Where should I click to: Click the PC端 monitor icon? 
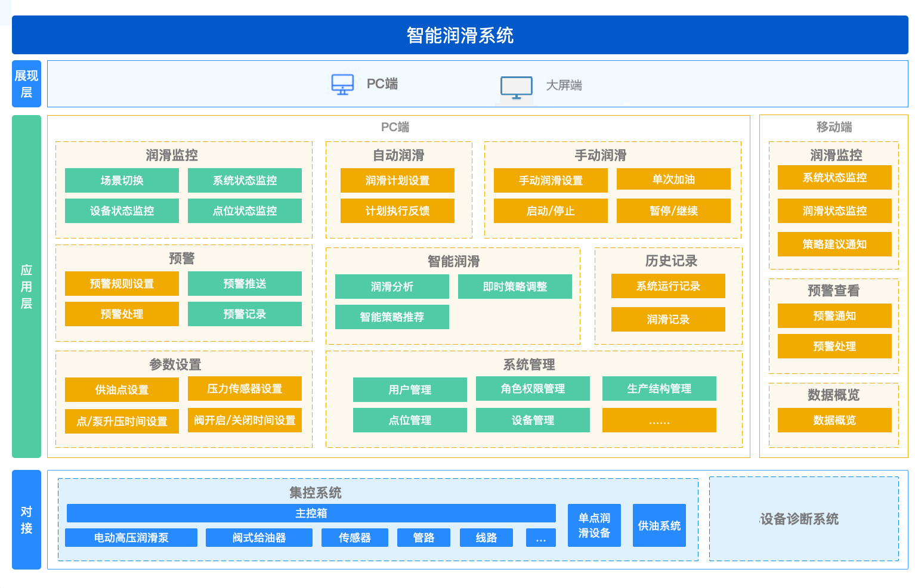pos(342,85)
